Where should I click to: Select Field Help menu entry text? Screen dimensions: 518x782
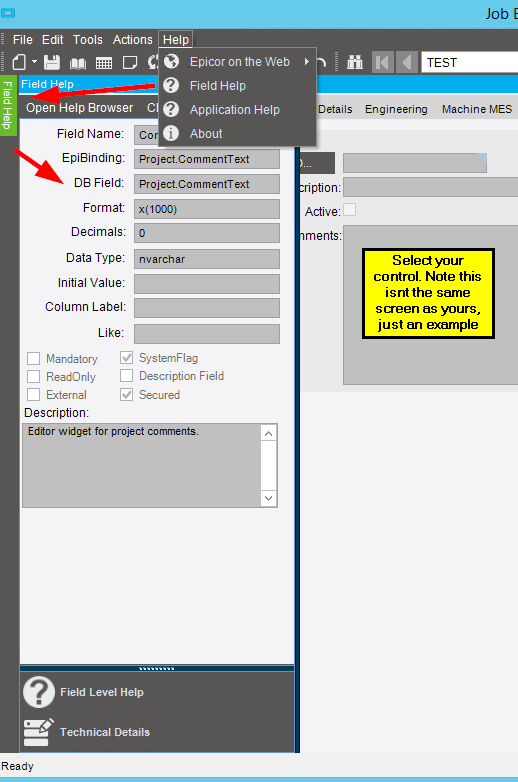[218, 86]
